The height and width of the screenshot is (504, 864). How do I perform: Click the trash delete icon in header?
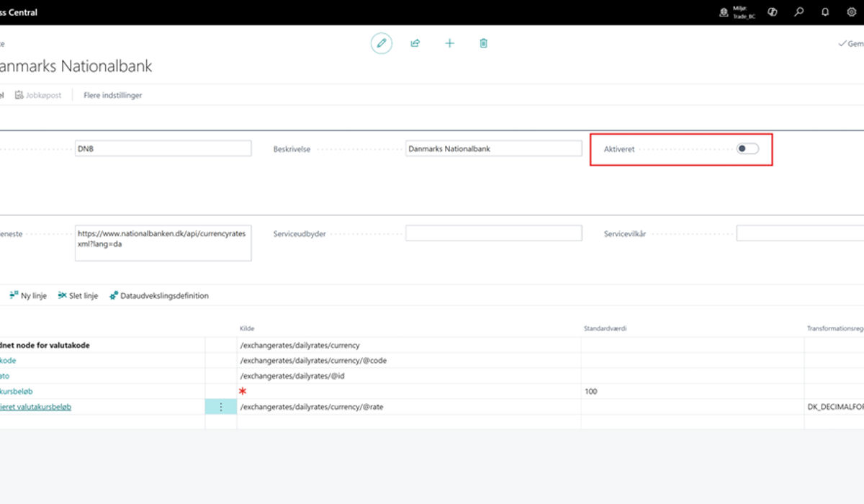484,43
